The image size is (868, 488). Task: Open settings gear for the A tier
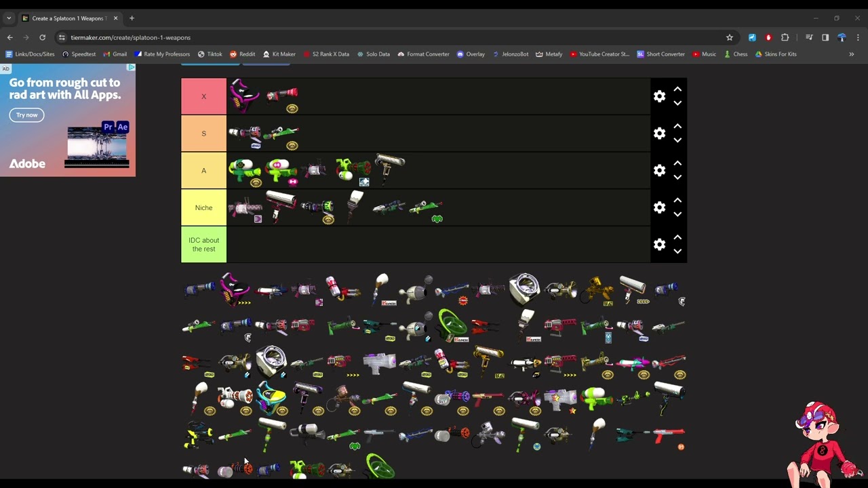tap(659, 170)
